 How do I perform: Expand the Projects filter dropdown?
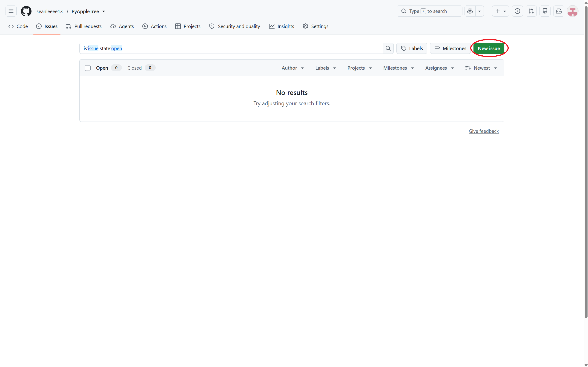click(x=359, y=68)
